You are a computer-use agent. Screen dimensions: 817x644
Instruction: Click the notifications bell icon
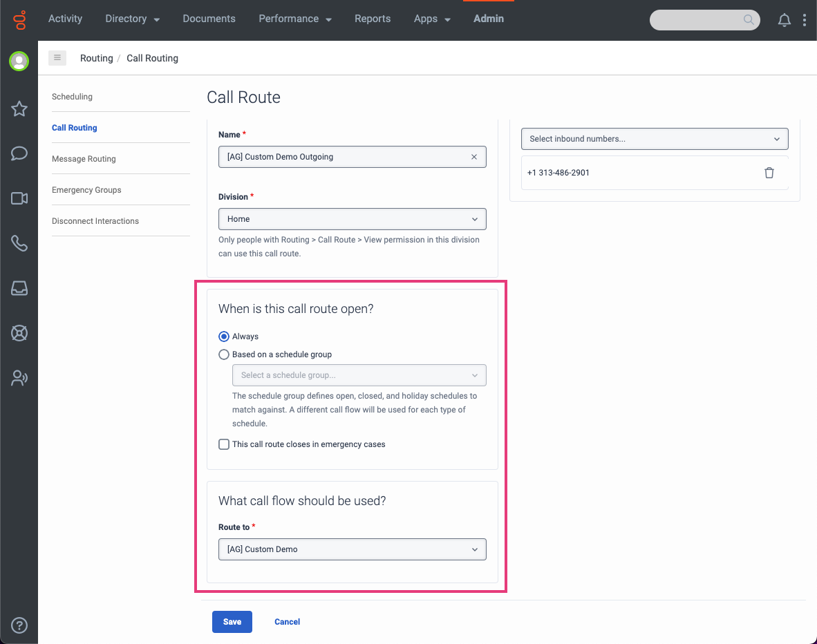click(784, 20)
